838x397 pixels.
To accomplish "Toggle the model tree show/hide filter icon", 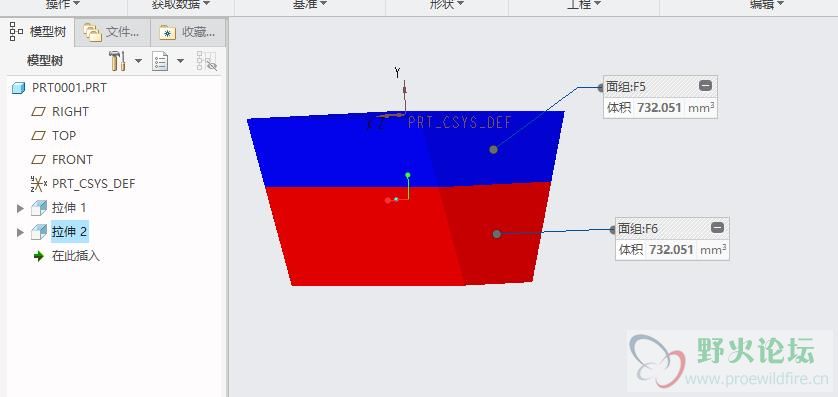I will coord(207,61).
